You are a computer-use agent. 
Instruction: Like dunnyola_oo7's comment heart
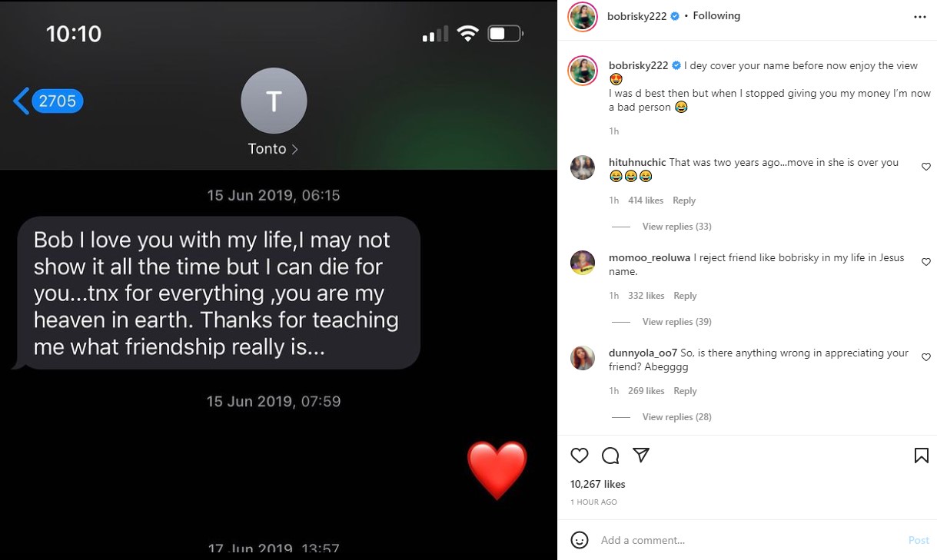[x=925, y=357]
